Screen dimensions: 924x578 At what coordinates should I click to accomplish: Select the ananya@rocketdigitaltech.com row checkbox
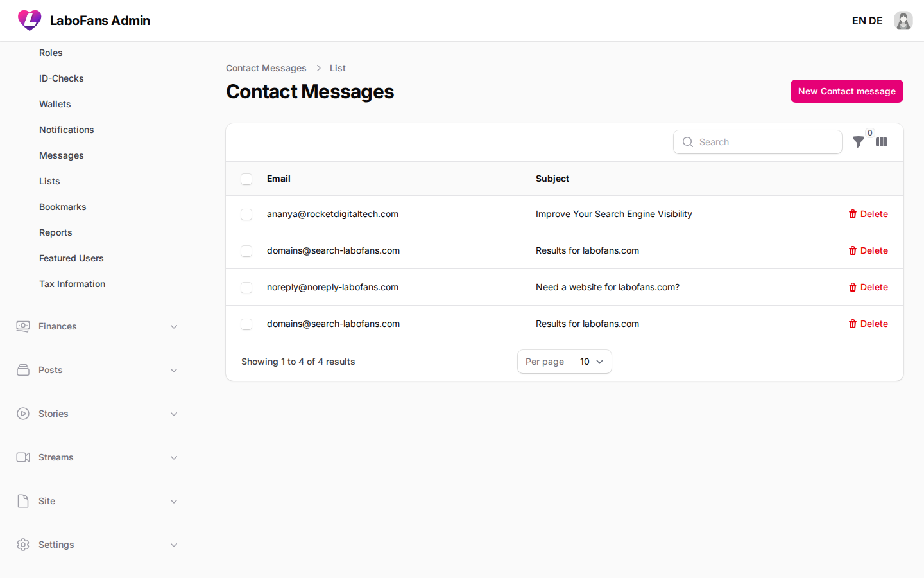point(246,214)
